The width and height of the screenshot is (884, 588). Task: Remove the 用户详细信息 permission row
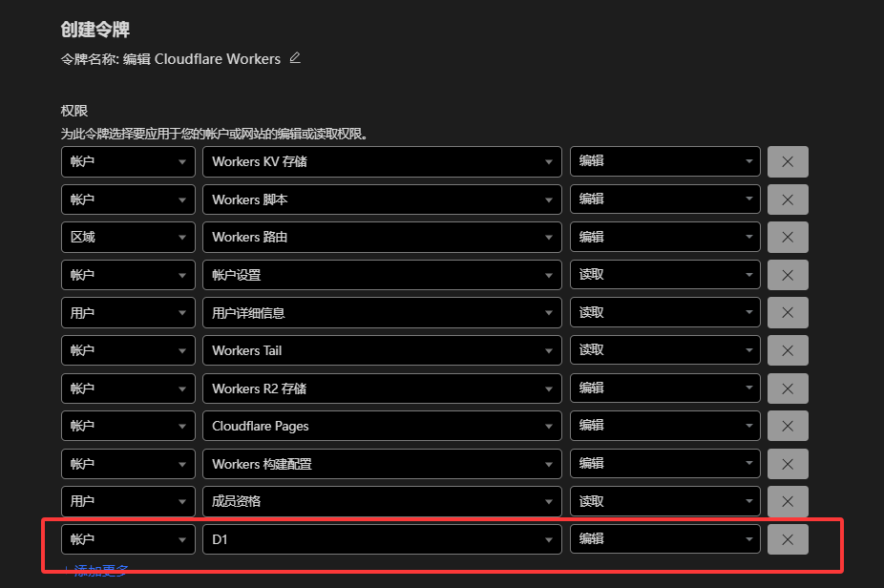[788, 312]
